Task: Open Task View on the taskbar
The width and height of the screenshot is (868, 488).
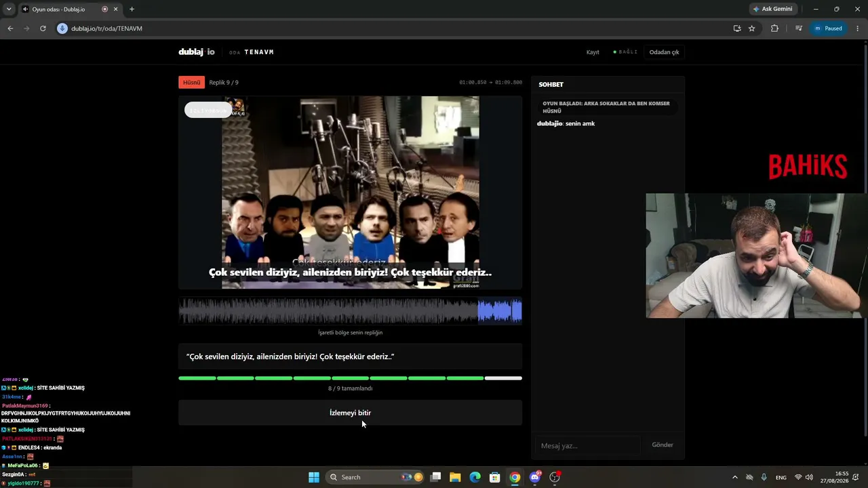Action: [436, 477]
